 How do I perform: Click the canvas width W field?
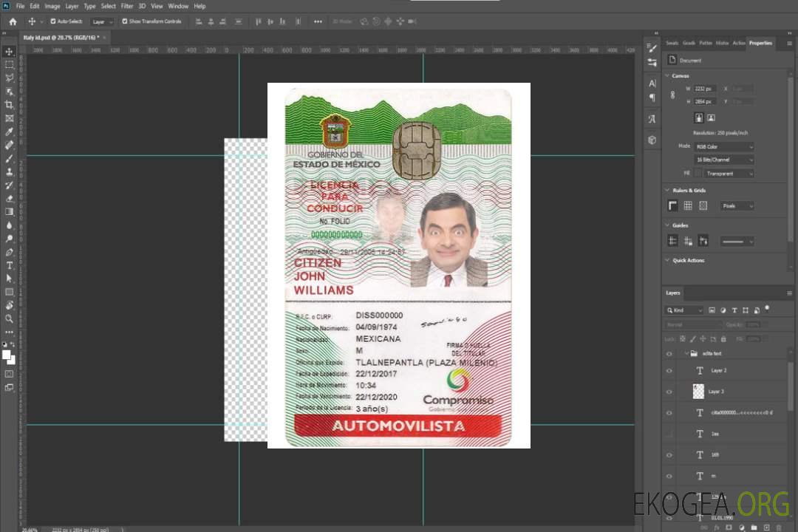click(x=705, y=89)
